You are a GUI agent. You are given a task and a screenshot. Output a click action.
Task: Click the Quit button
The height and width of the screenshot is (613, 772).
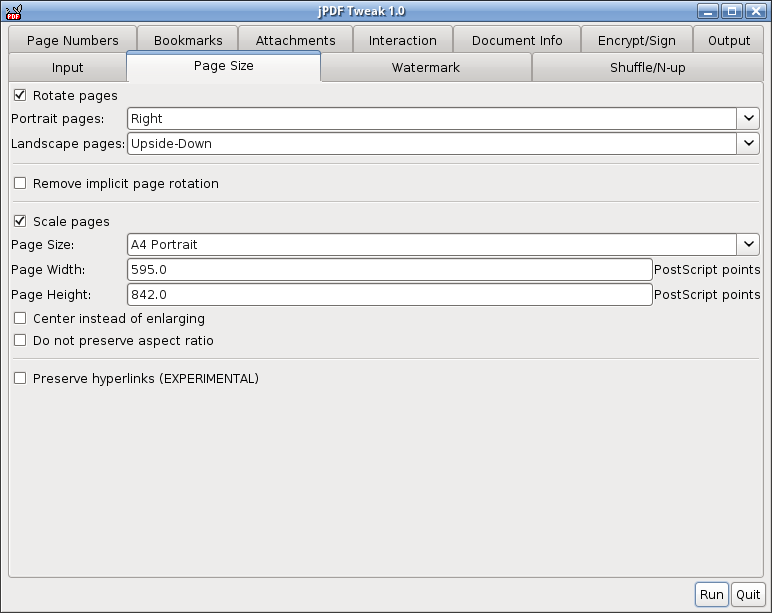tap(748, 594)
